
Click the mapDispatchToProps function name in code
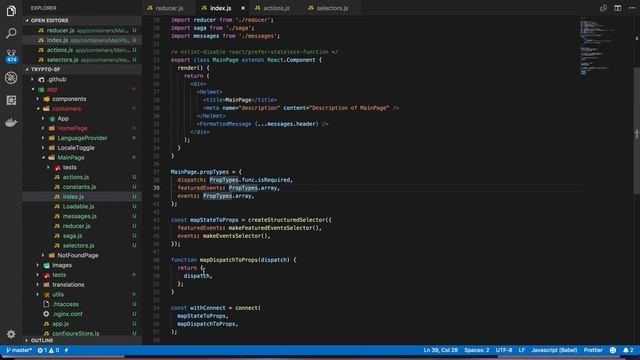click(229, 260)
